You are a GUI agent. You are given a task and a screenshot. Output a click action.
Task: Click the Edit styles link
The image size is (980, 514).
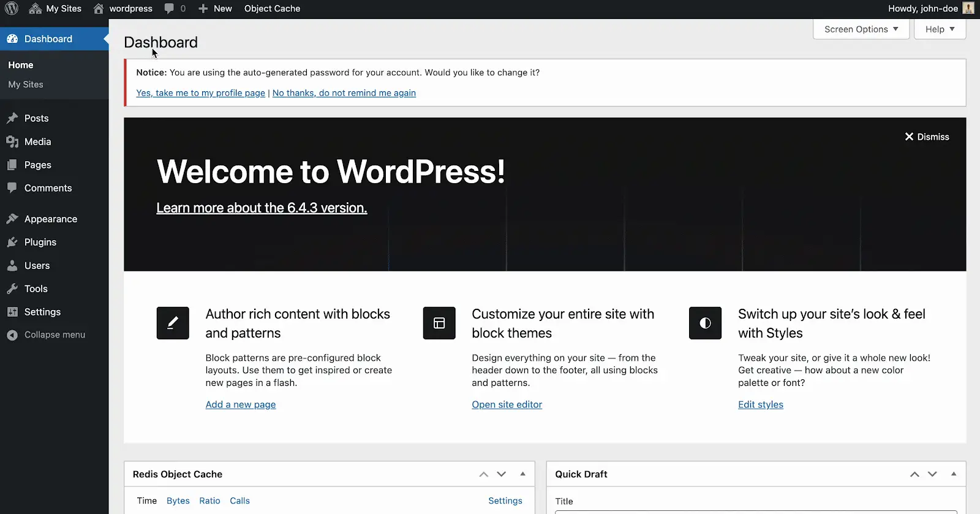pyautogui.click(x=761, y=404)
